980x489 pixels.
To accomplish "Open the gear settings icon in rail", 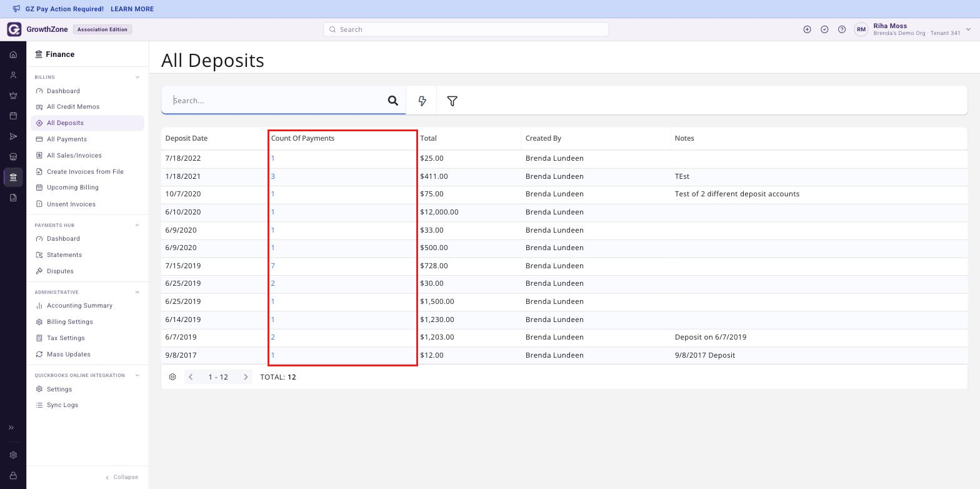I will pyautogui.click(x=13, y=455).
